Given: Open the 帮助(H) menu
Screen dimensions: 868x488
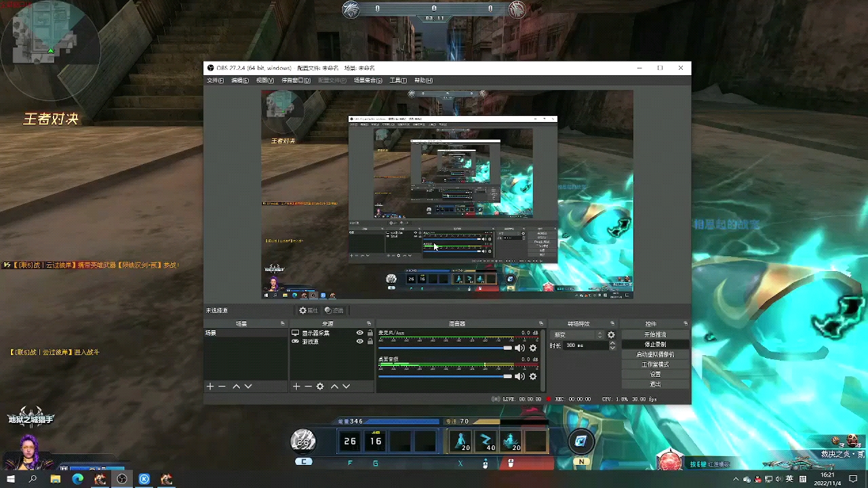Looking at the screenshot, I should coord(423,80).
